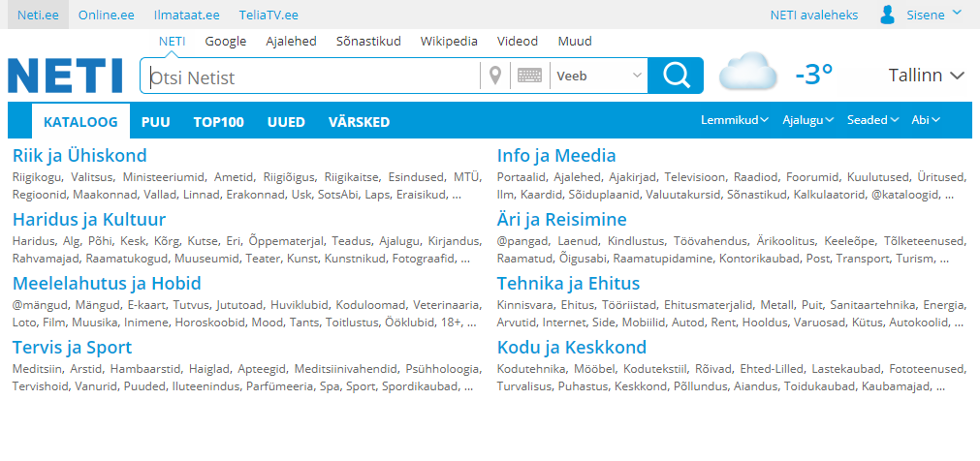Open Ilmataat.ee link
Image resolution: width=980 pixels, height=461 pixels.
[186, 15]
